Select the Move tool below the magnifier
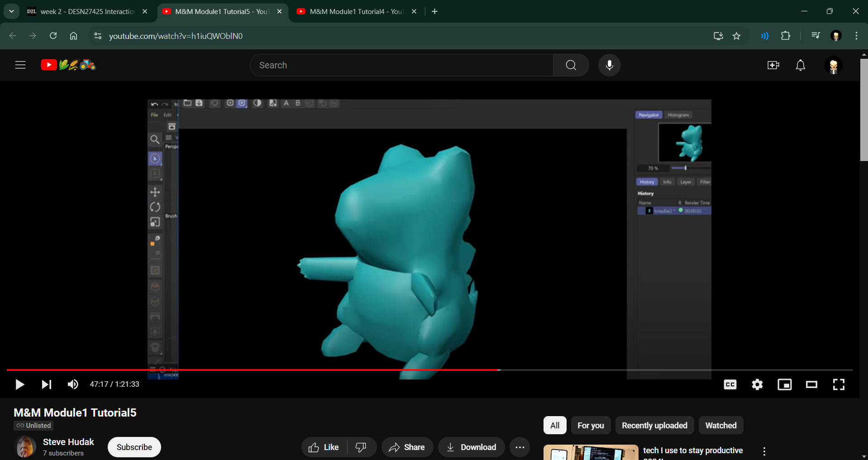This screenshot has height=460, width=868. point(155,192)
